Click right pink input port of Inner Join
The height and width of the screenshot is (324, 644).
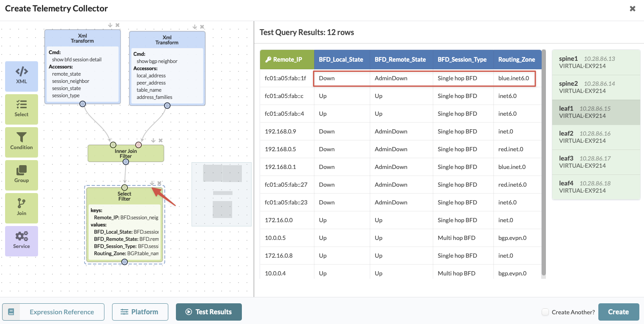click(138, 145)
